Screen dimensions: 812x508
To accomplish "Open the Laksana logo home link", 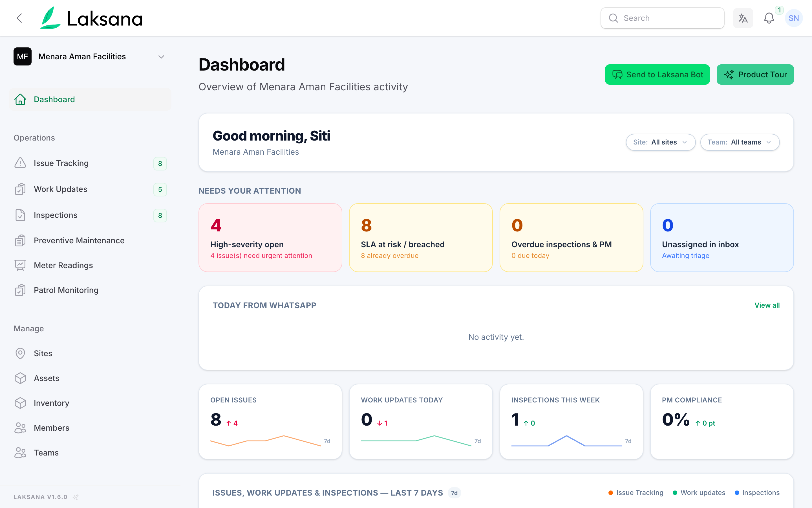I will (91, 18).
